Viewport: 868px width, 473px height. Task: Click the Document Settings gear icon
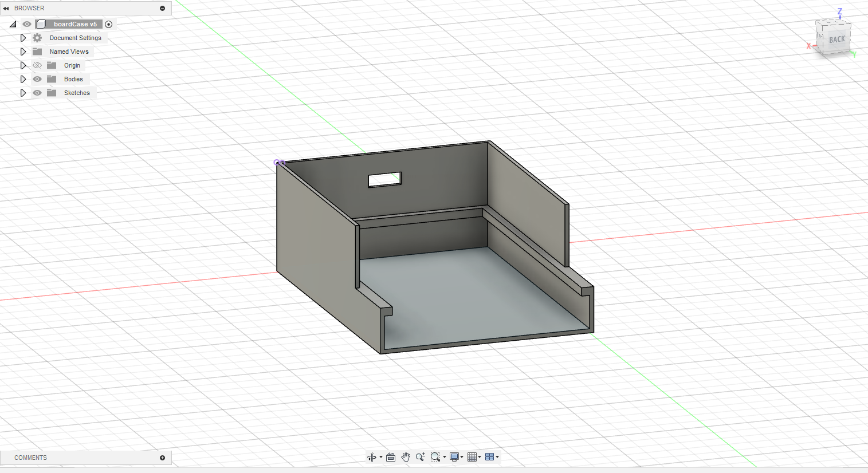click(37, 38)
